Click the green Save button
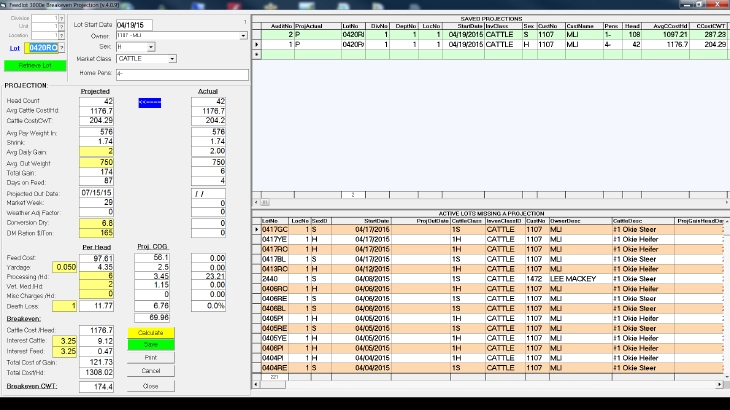730x410 pixels. click(150, 344)
